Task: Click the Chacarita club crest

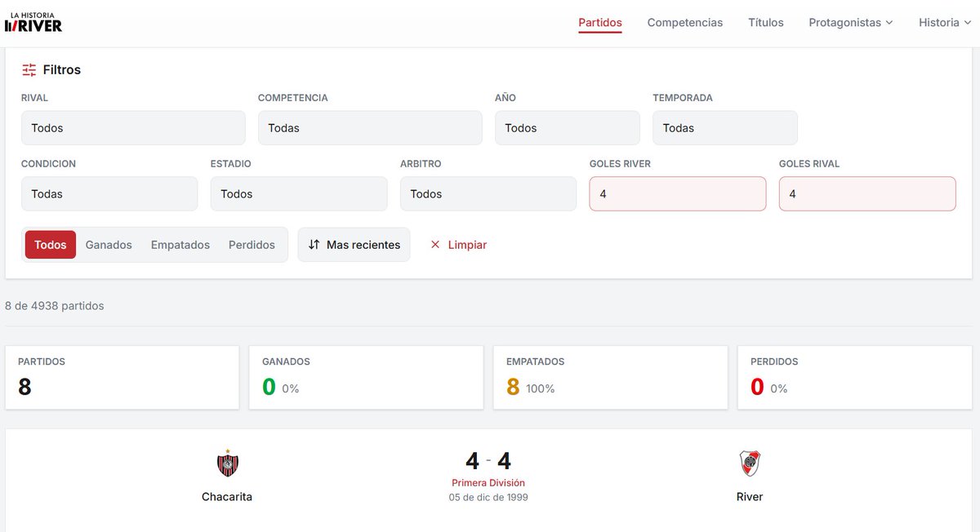Action: tap(227, 463)
